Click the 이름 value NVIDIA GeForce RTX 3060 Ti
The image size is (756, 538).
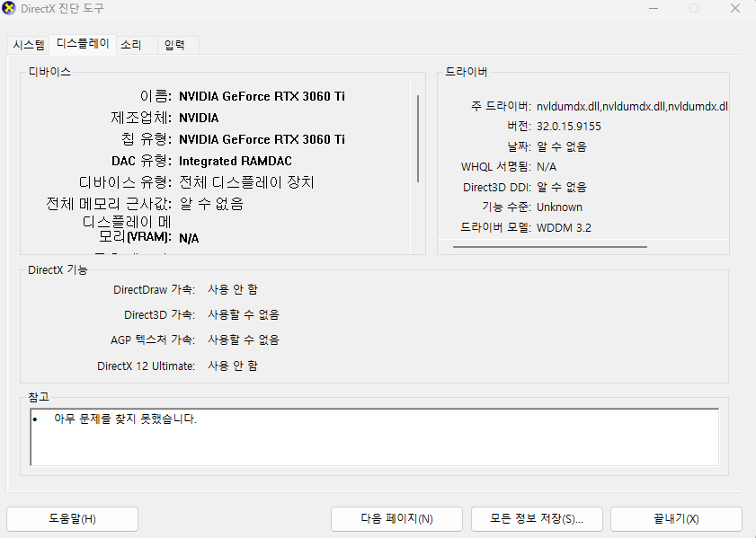[262, 96]
